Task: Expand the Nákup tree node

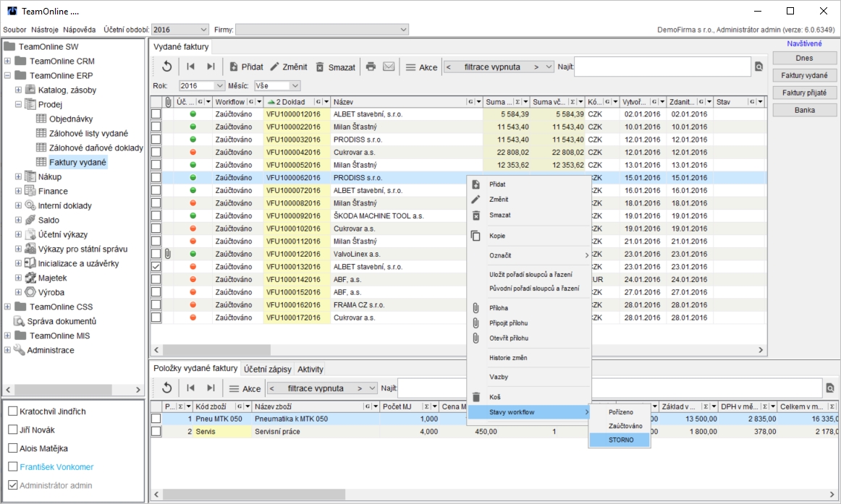Action: (19, 177)
